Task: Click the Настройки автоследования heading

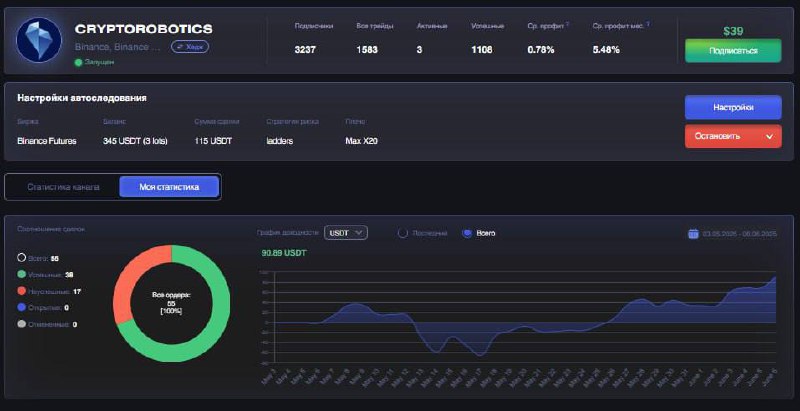Action: tap(82, 98)
